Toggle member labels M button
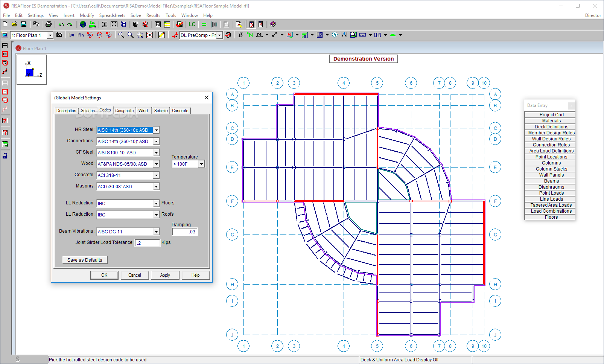 [x=259, y=35]
